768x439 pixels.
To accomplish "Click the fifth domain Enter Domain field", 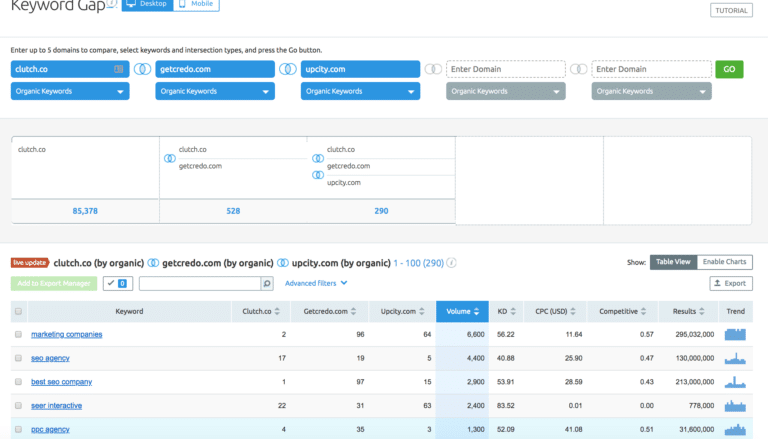I will coord(651,69).
